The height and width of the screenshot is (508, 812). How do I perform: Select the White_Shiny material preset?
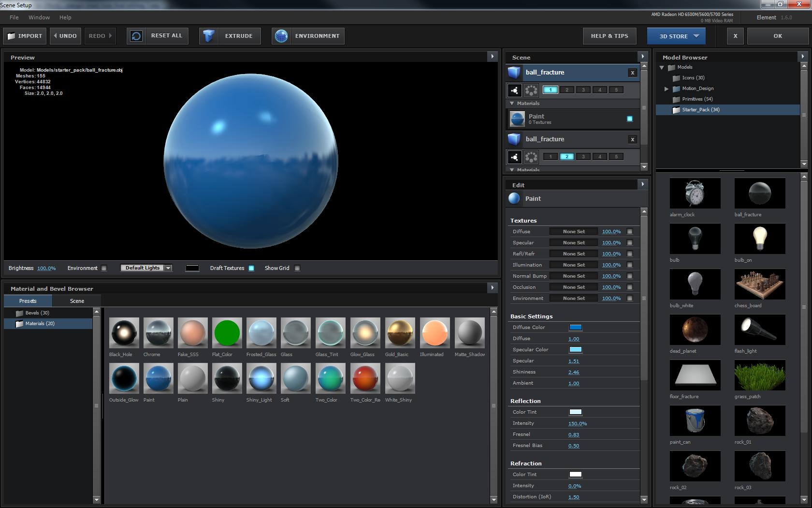click(x=400, y=378)
